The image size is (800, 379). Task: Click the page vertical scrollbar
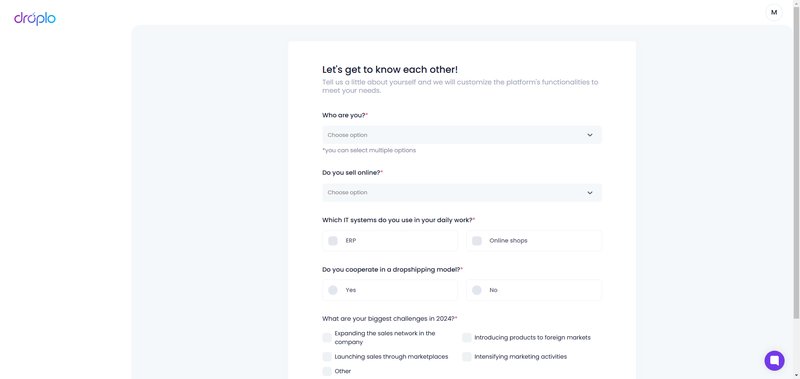(796, 163)
